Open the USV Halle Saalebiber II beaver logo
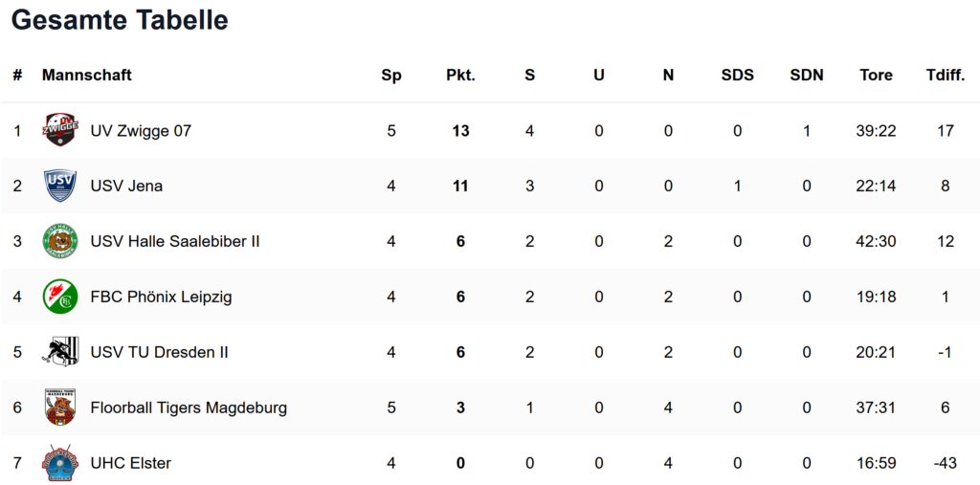Viewport: 980px width, 485px height. (60, 241)
